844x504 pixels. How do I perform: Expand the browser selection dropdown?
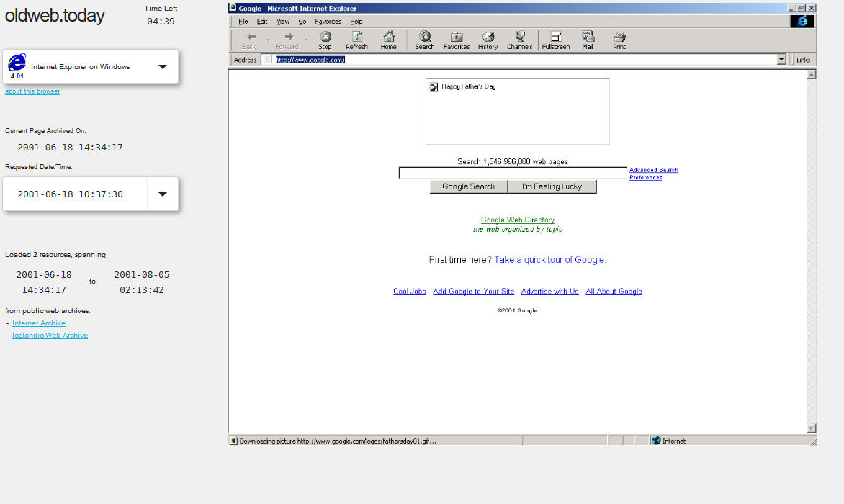pos(163,67)
